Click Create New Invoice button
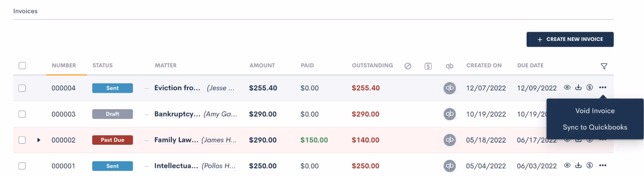The image size is (644, 176). point(570,39)
